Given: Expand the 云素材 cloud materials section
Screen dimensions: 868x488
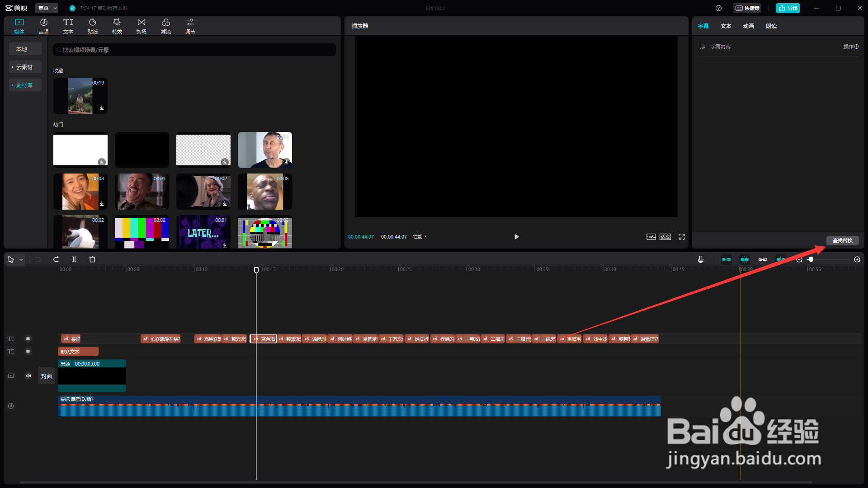Looking at the screenshot, I should coord(25,67).
